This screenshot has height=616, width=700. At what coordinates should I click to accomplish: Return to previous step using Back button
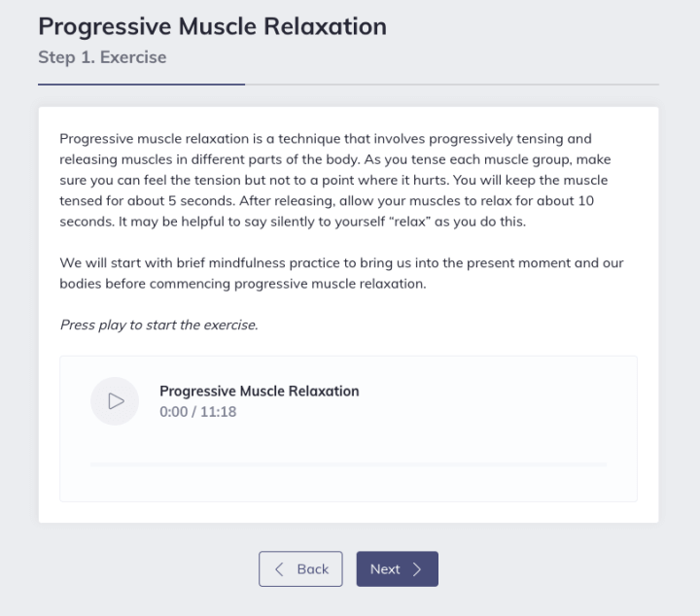300,569
